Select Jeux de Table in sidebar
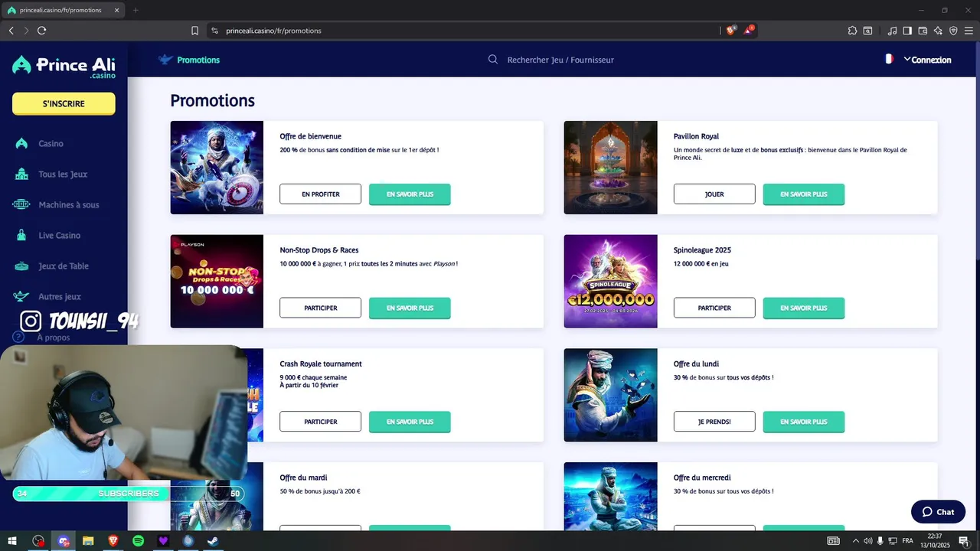Screen dimensions: 980x551 (64, 266)
